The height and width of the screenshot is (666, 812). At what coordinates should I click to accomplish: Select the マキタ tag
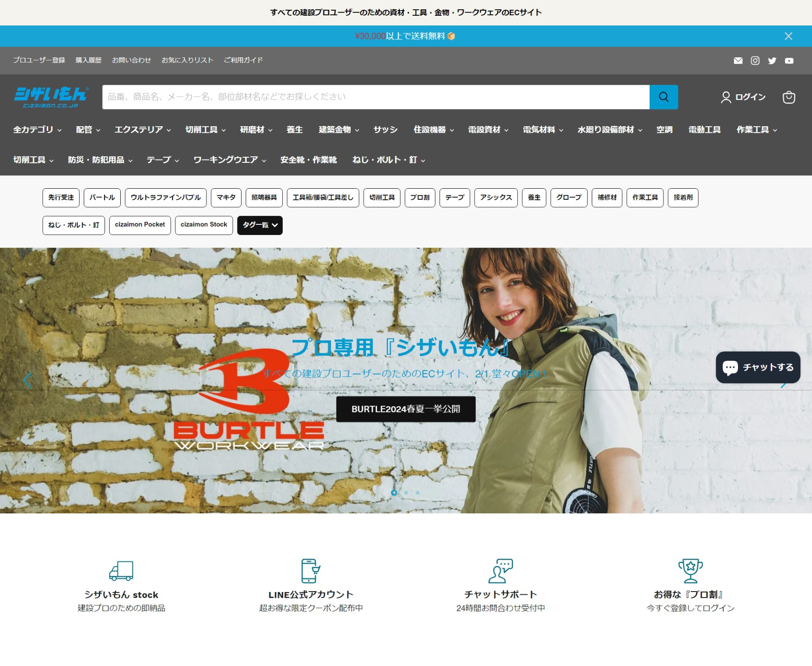point(226,197)
